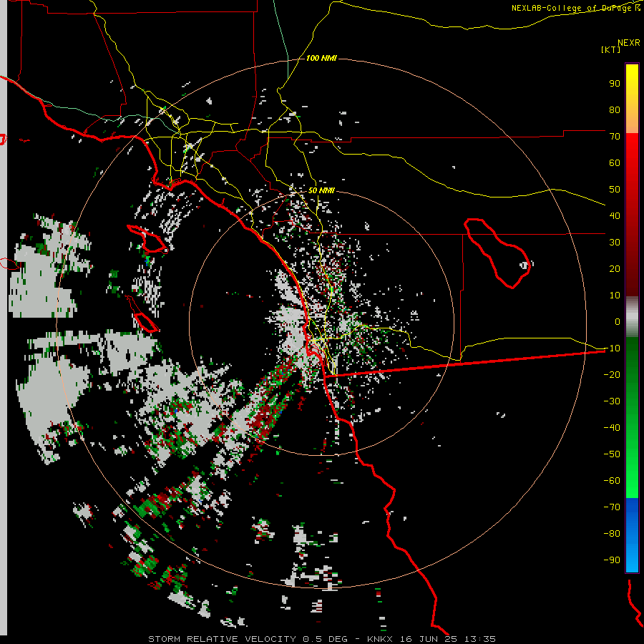Click the 20 value on the velocity scale

615,269
